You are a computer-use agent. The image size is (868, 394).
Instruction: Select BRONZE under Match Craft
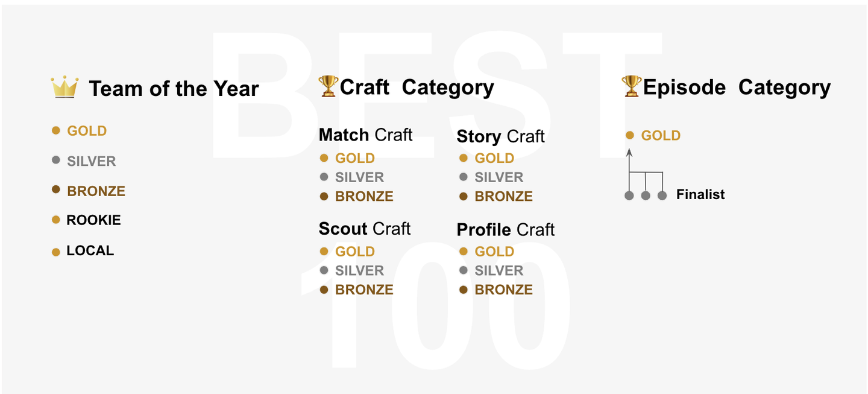coord(364,196)
